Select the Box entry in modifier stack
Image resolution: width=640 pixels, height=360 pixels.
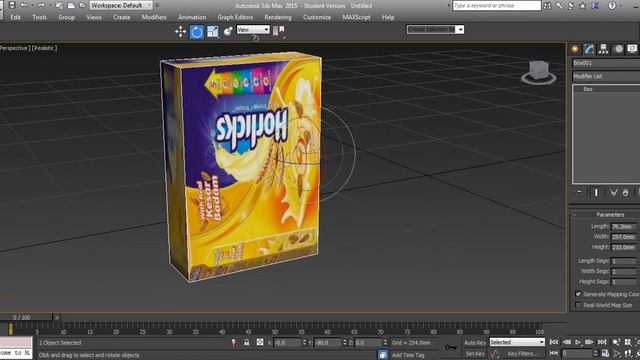click(x=588, y=89)
